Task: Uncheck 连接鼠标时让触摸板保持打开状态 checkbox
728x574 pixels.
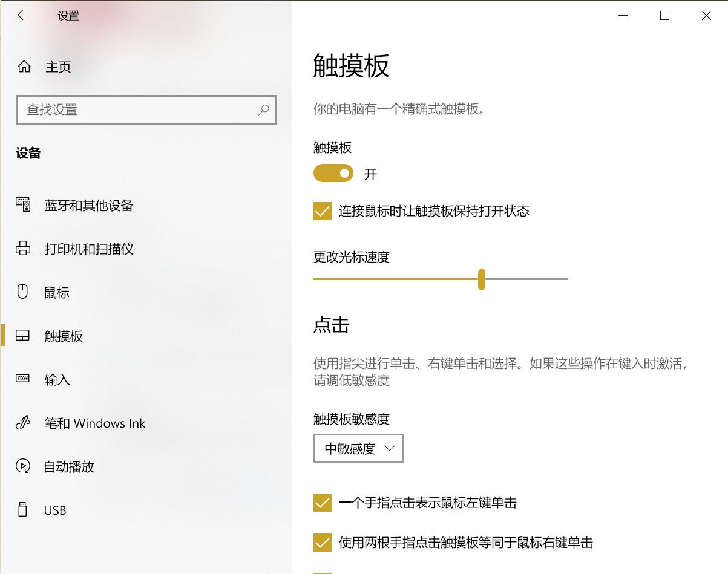Action: [323, 211]
